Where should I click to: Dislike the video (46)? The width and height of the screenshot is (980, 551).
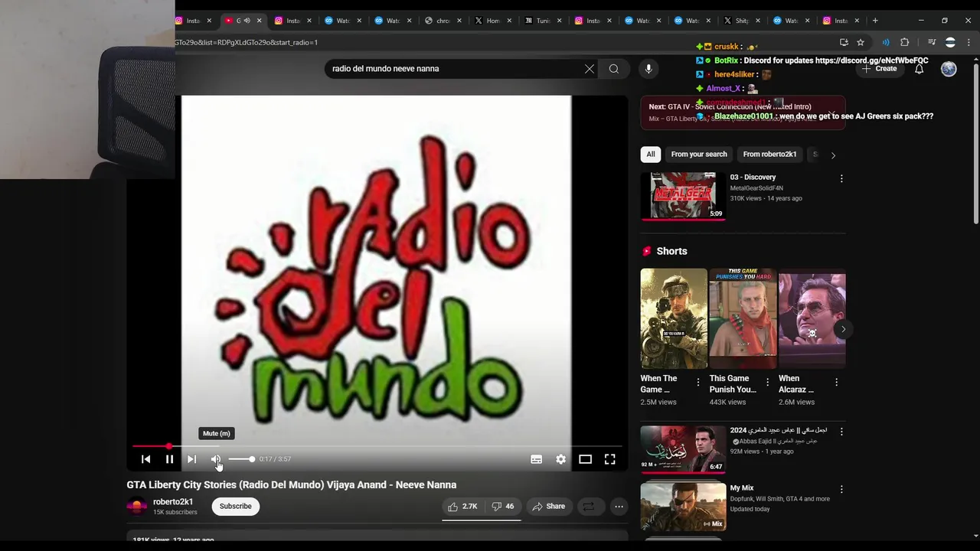(503, 507)
